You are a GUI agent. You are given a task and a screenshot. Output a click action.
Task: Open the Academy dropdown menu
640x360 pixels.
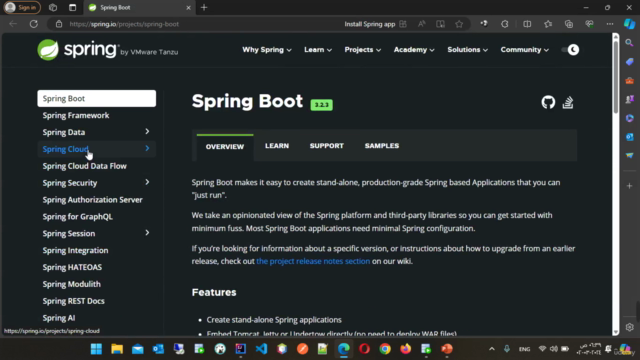pos(414,50)
